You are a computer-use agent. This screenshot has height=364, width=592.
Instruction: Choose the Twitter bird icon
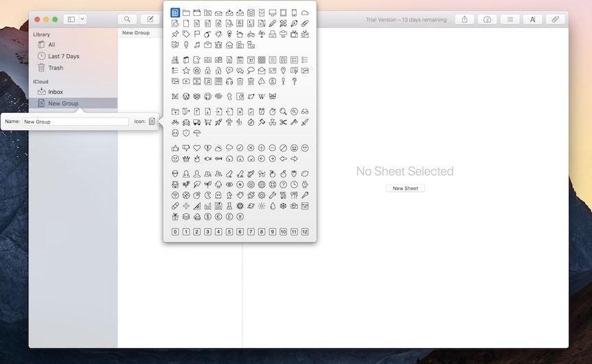click(251, 96)
